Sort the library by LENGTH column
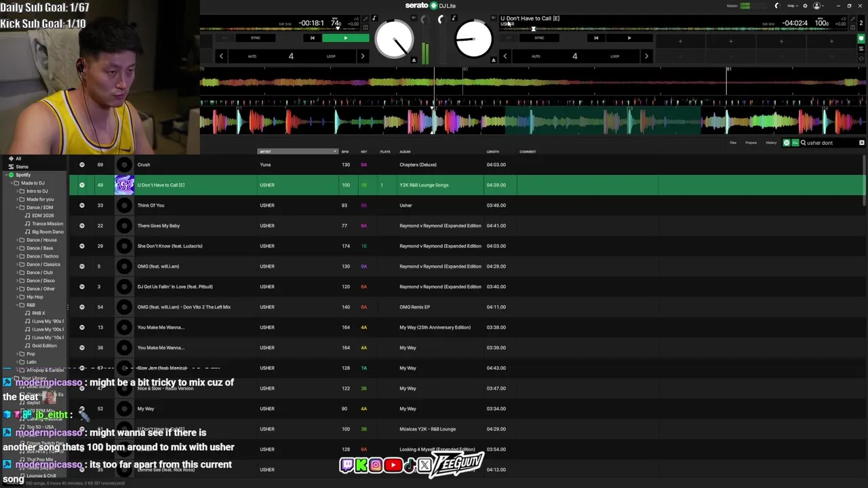The height and width of the screenshot is (488, 868). [492, 152]
